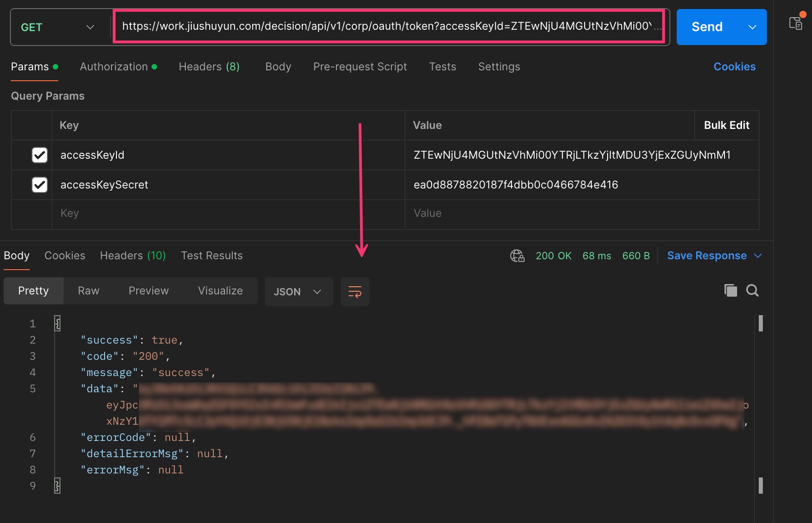Edit the accessKeySecret value cell
Viewport: 812px width, 523px height.
[x=582, y=185]
